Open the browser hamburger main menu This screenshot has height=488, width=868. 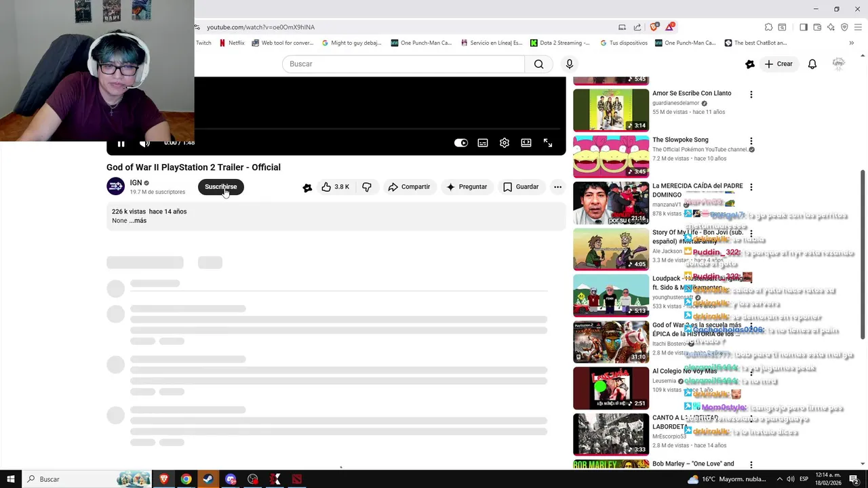click(858, 27)
